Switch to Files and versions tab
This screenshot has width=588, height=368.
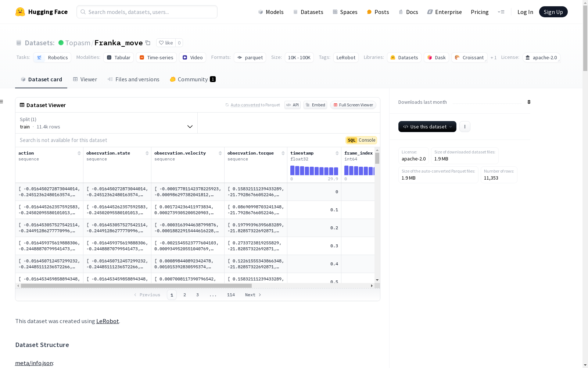(133, 79)
